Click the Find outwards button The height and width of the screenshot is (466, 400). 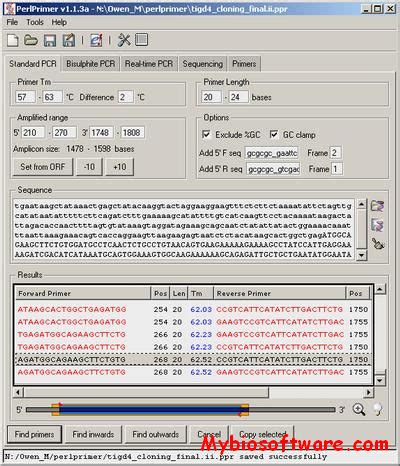pos(156,434)
